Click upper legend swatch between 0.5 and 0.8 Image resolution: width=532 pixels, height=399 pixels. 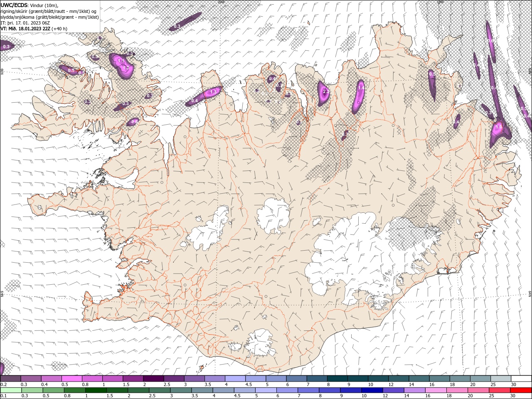(x=71, y=379)
